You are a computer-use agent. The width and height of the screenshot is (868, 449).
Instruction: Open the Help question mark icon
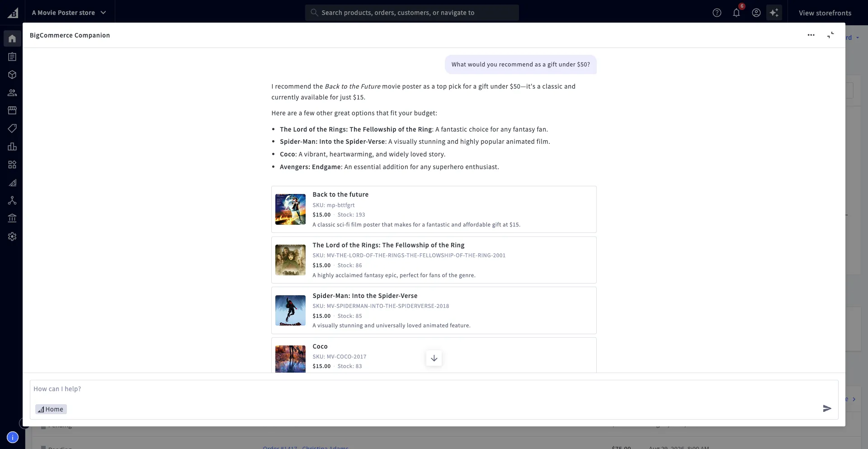click(717, 13)
